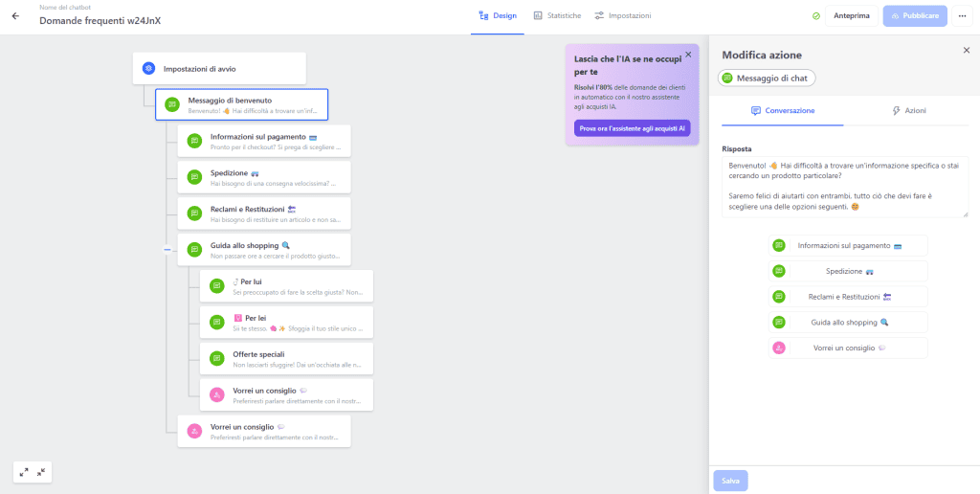Click the Risposta label
Viewport: 980px width, 494px height.
pyautogui.click(x=737, y=148)
